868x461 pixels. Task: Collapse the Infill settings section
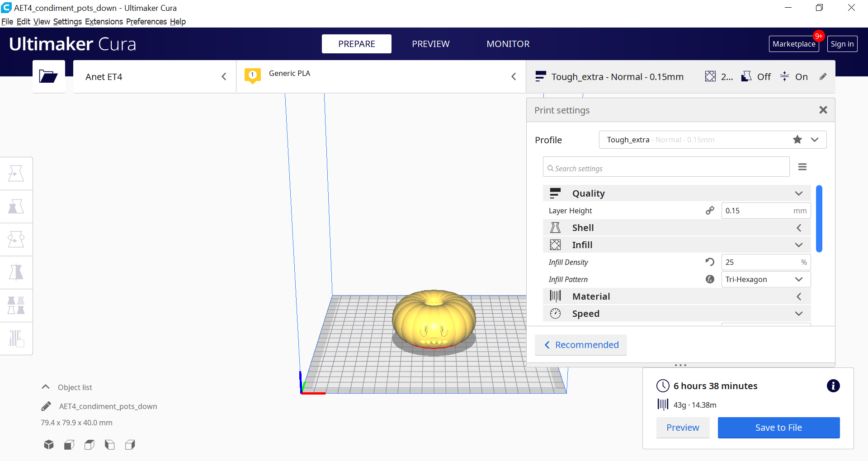(677, 245)
